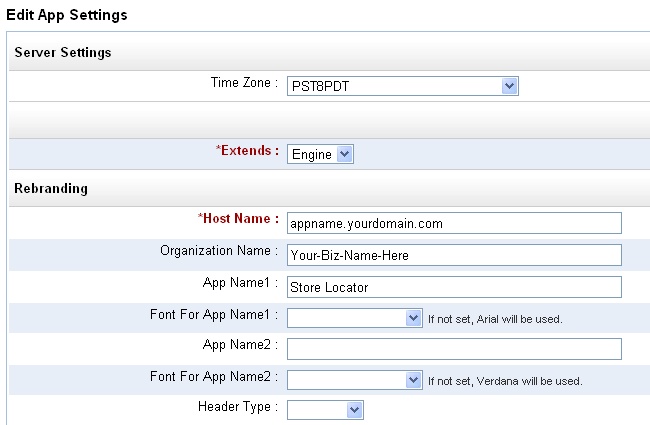Click the "Time Zone :" label
650x425 pixels.
[x=239, y=83]
